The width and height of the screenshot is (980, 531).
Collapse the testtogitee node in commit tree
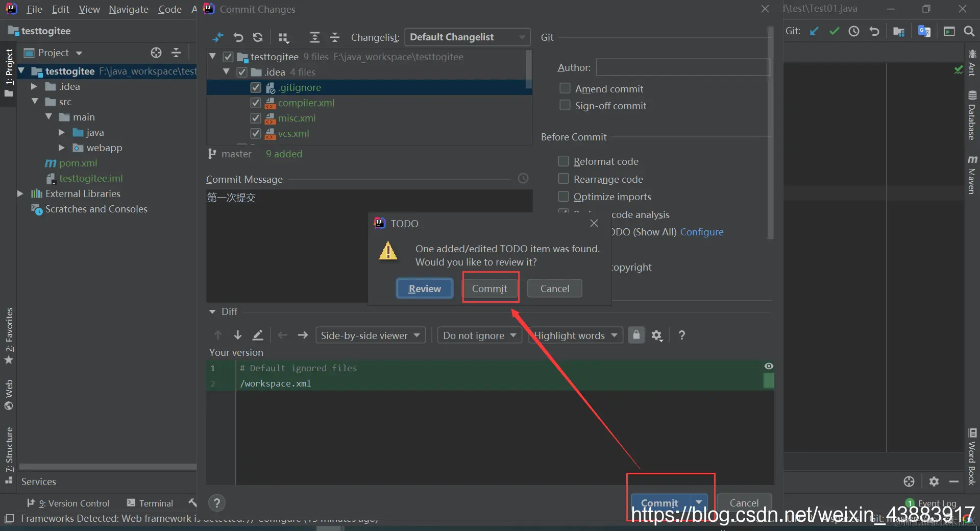click(213, 56)
